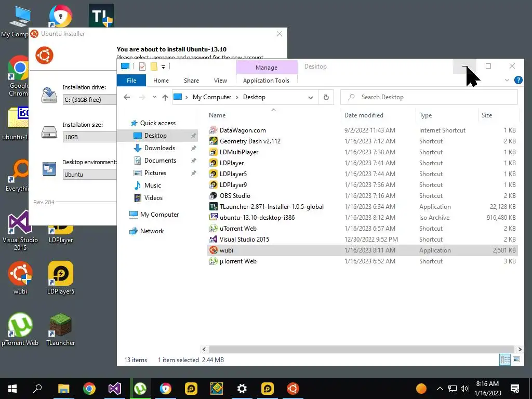Viewport: 532px width, 399px height.
Task: Click the Properties icon in quick access toolbar
Action: (x=142, y=66)
